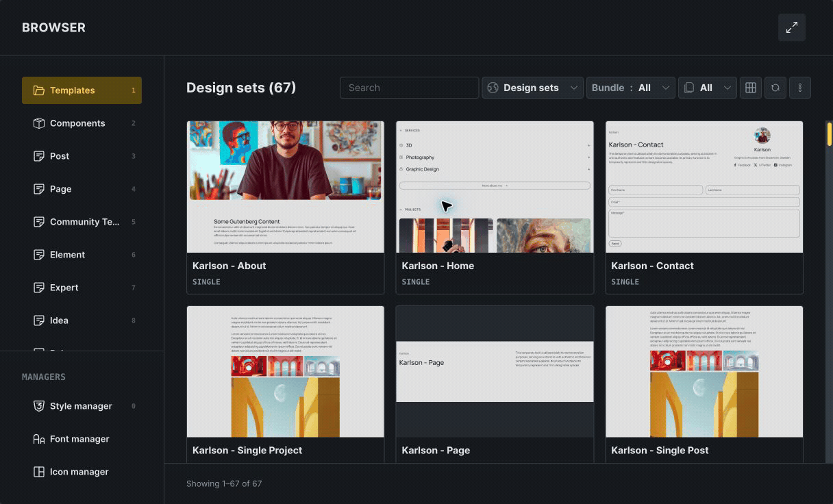833x504 pixels.
Task: Open the Karlson - Single Project thumbnail
Action: click(286, 371)
